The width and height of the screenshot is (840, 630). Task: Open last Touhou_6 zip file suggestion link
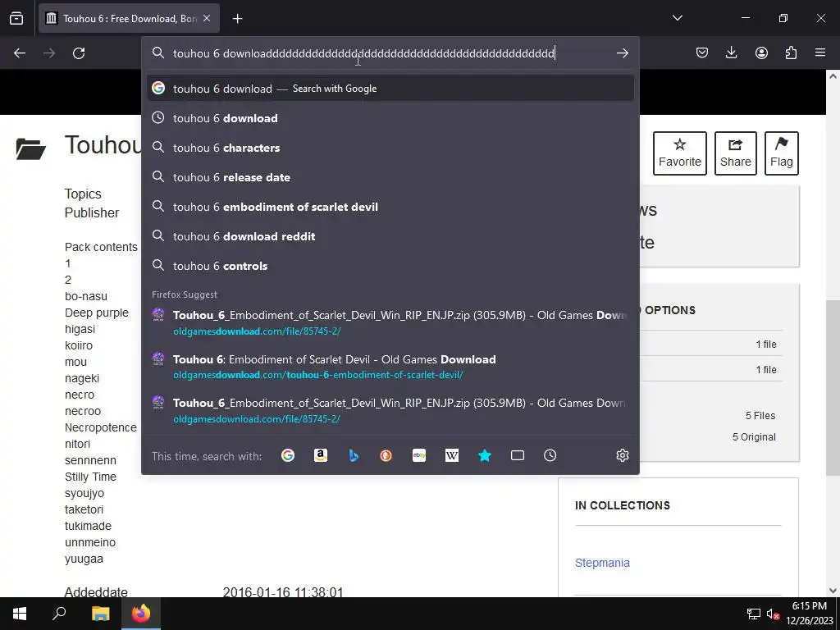(390, 410)
